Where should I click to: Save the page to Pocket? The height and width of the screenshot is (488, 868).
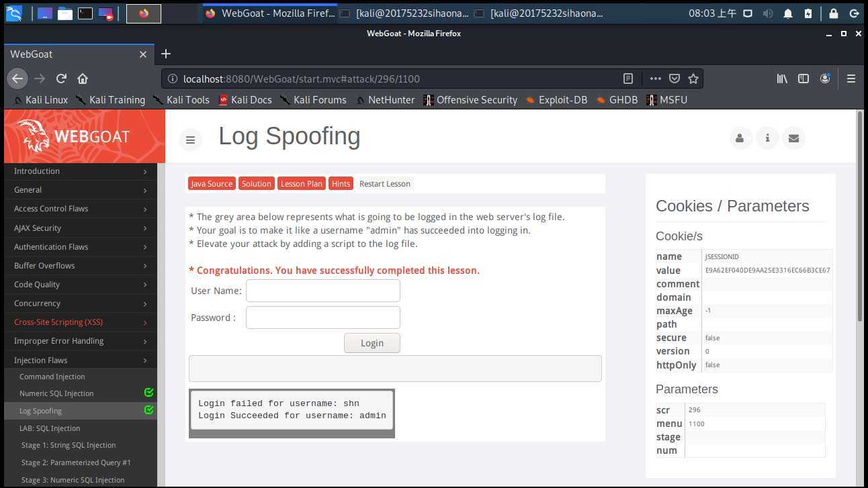(x=675, y=79)
